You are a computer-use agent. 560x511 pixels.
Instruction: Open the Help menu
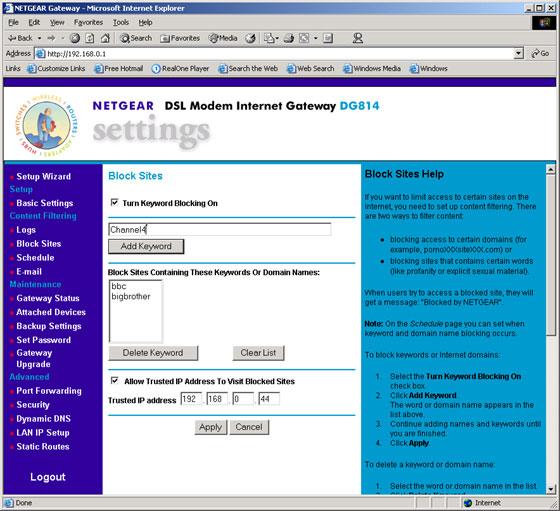[145, 22]
